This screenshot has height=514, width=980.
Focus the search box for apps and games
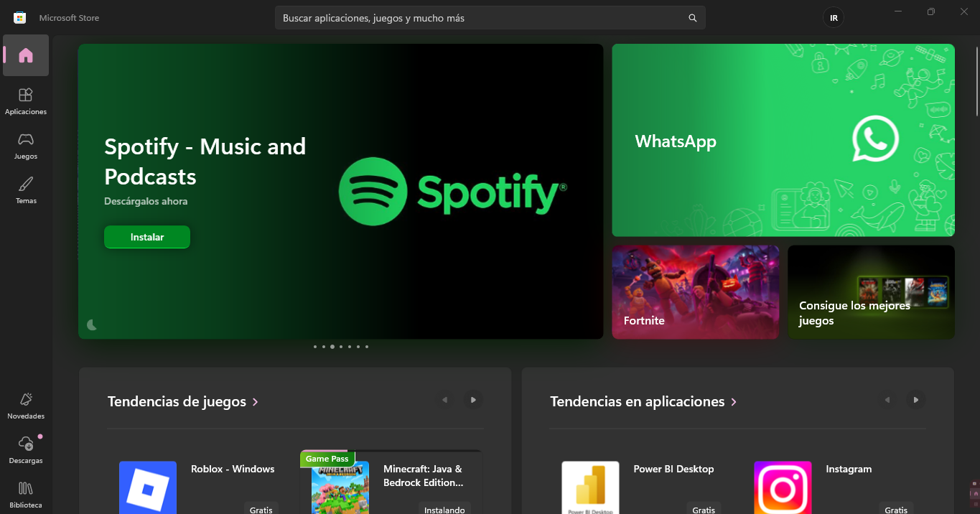pos(490,18)
